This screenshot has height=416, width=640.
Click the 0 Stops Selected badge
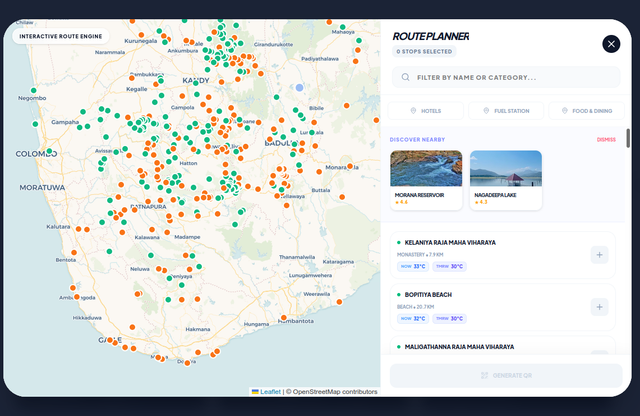point(424,51)
